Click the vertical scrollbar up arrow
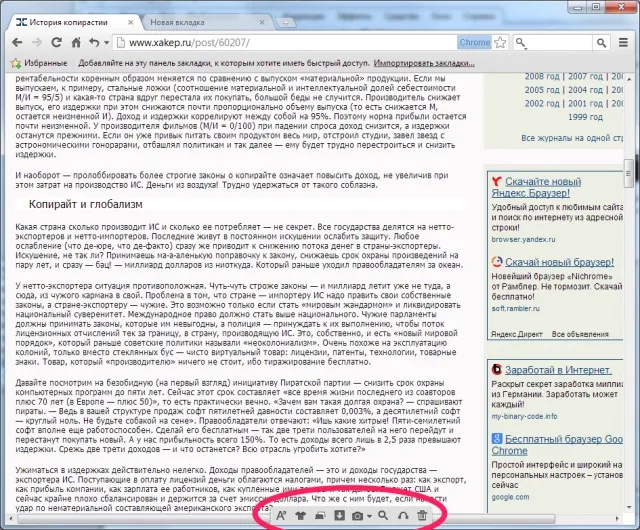The image size is (640, 530). click(x=629, y=78)
